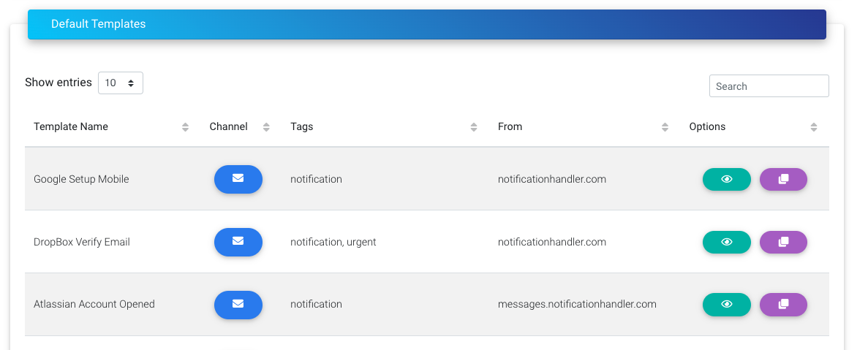868x350 pixels.
Task: View the Atlassian Account Opened template
Action: coord(726,304)
